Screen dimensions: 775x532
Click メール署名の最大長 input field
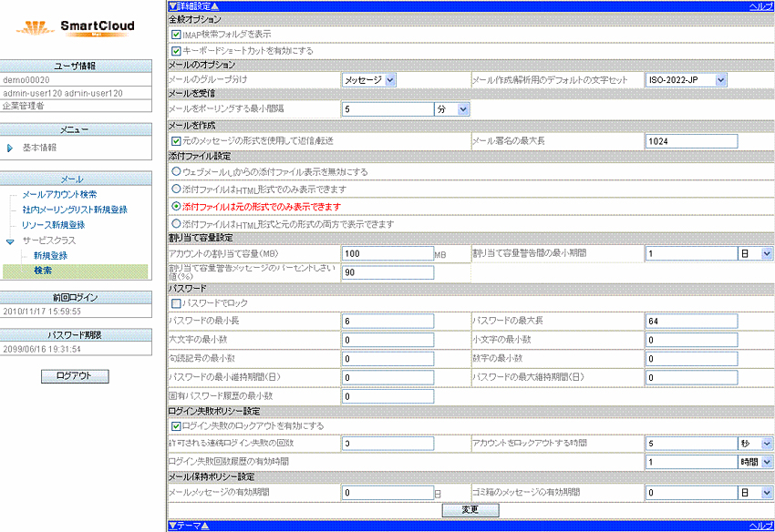[691, 141]
